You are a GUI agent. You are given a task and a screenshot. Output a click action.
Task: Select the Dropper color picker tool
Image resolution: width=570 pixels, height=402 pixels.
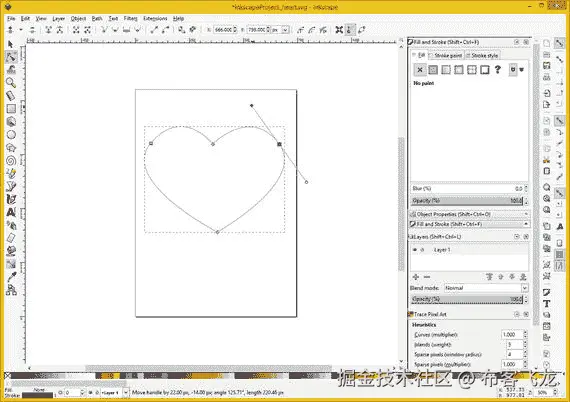[x=11, y=277]
